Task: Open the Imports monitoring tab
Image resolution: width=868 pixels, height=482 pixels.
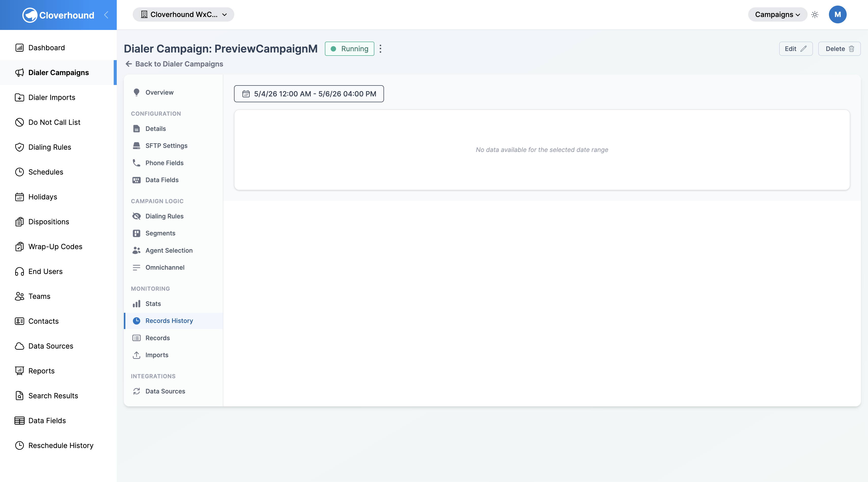Action: (x=174, y=355)
